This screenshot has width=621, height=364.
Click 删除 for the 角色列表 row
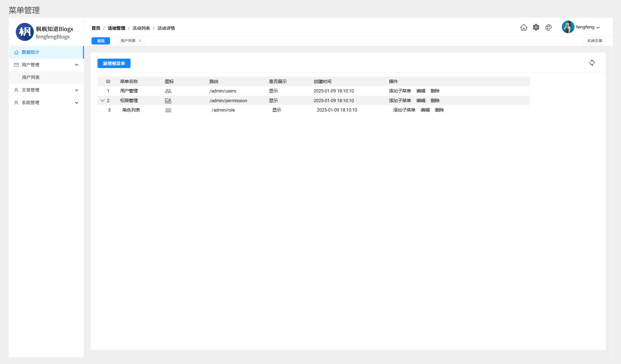439,110
